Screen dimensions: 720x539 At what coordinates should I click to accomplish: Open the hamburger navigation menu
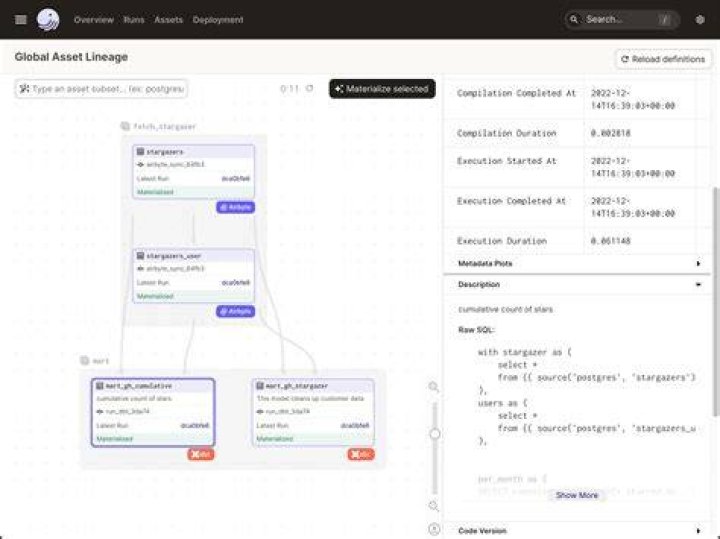(x=21, y=20)
